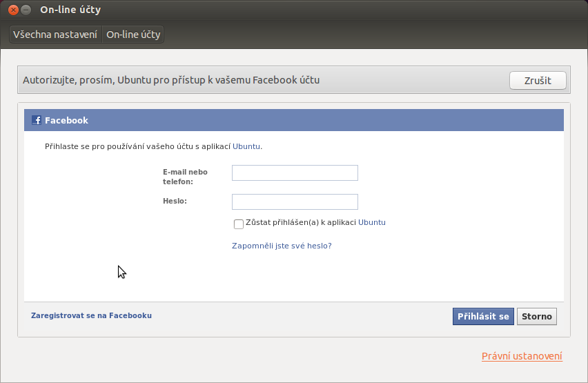Click the Heslo label text
Image resolution: width=588 pixels, height=383 pixels.
click(175, 201)
